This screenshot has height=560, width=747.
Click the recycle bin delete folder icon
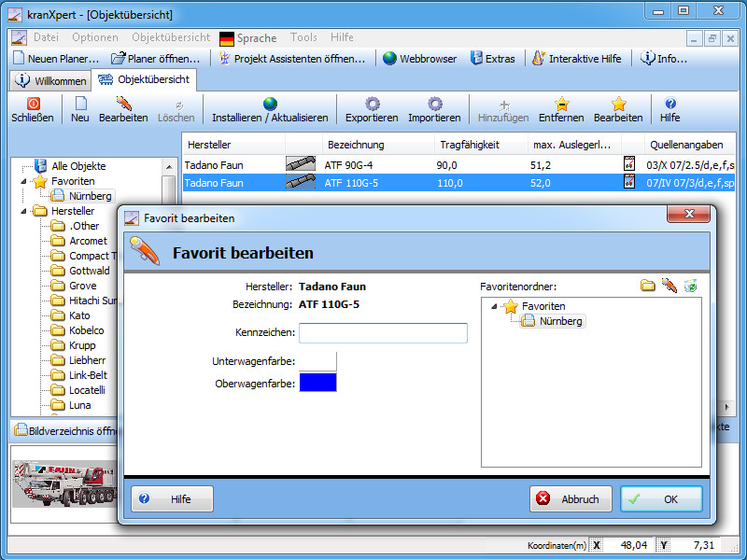690,286
